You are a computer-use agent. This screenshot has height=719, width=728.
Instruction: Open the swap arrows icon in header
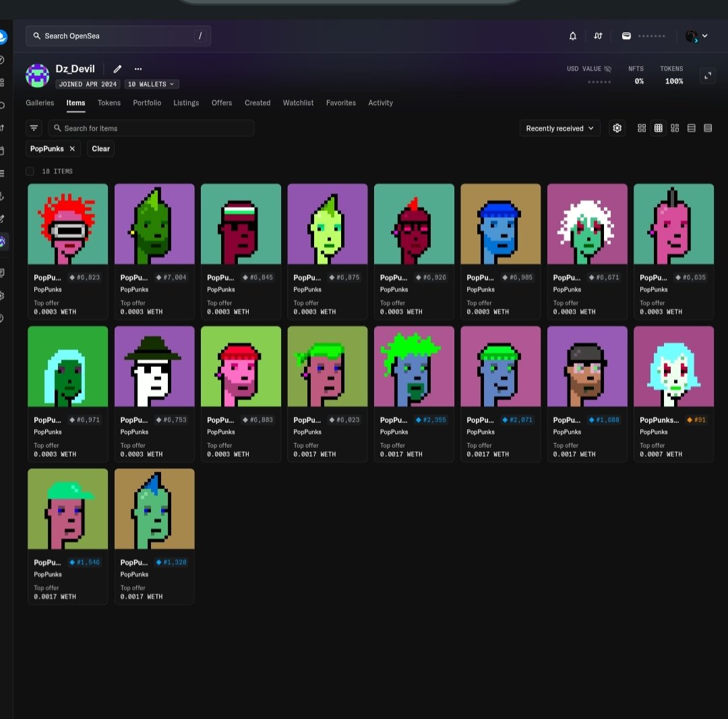click(x=598, y=36)
